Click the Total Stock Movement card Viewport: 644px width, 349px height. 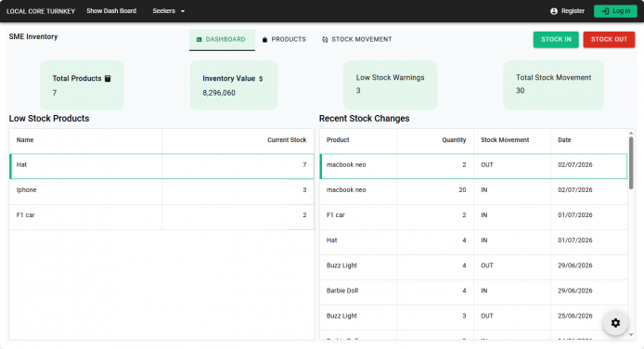pos(554,85)
